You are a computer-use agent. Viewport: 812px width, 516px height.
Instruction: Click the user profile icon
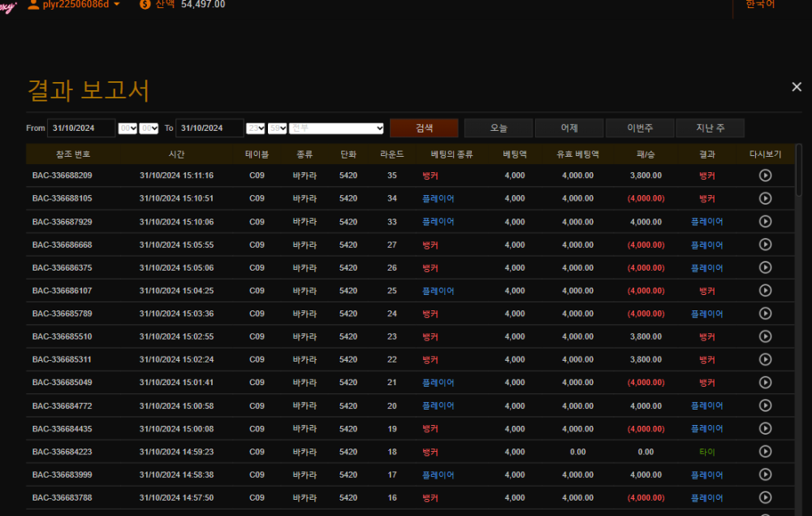[33, 4]
